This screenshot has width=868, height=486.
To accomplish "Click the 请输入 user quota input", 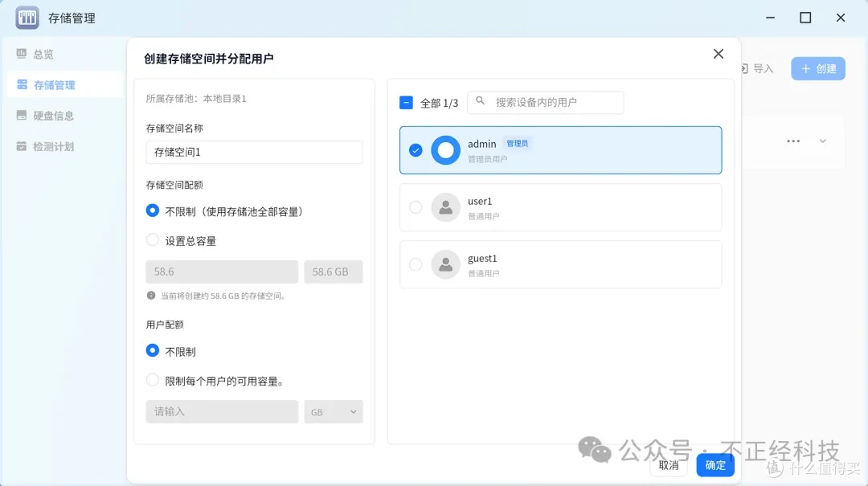I will pyautogui.click(x=222, y=412).
